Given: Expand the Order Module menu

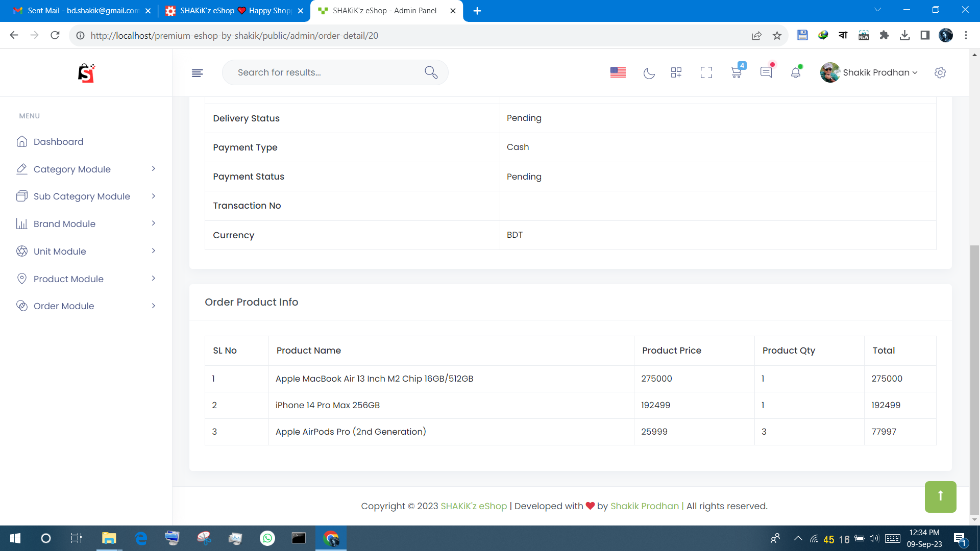Looking at the screenshot, I should click(86, 306).
